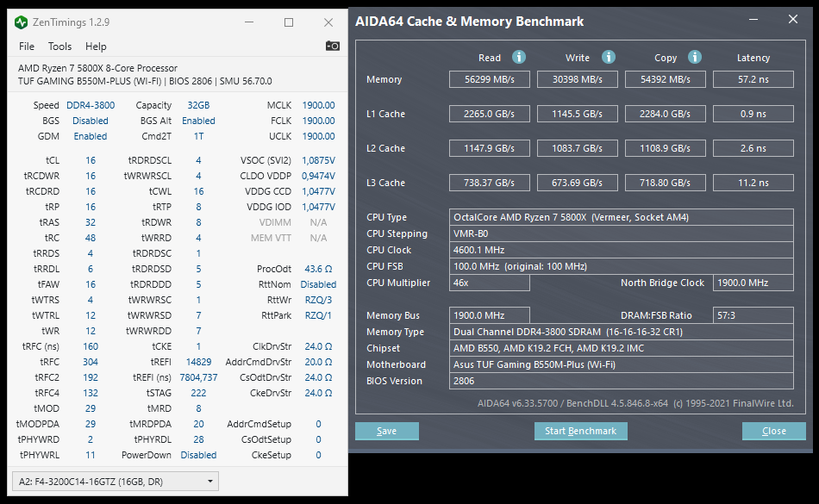The image size is (819, 504).
Task: Click the Memory Write value 30398 MB/s
Action: point(577,79)
